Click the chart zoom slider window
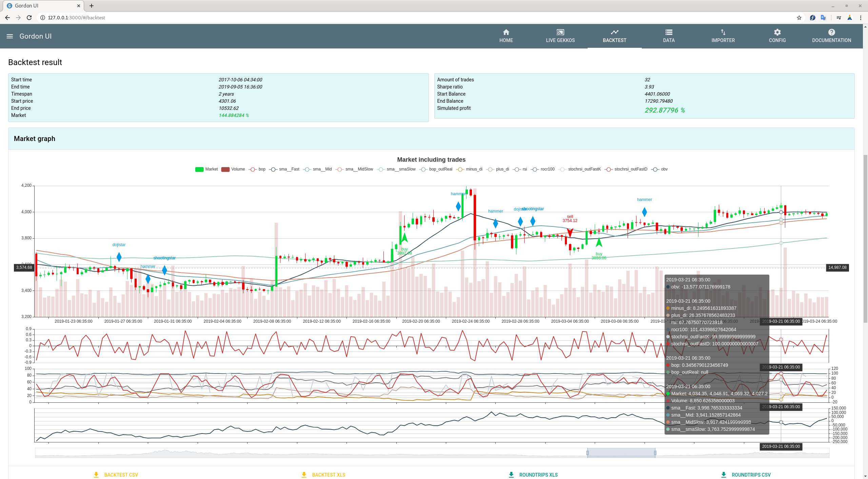Image resolution: width=868 pixels, height=479 pixels. pyautogui.click(x=621, y=453)
